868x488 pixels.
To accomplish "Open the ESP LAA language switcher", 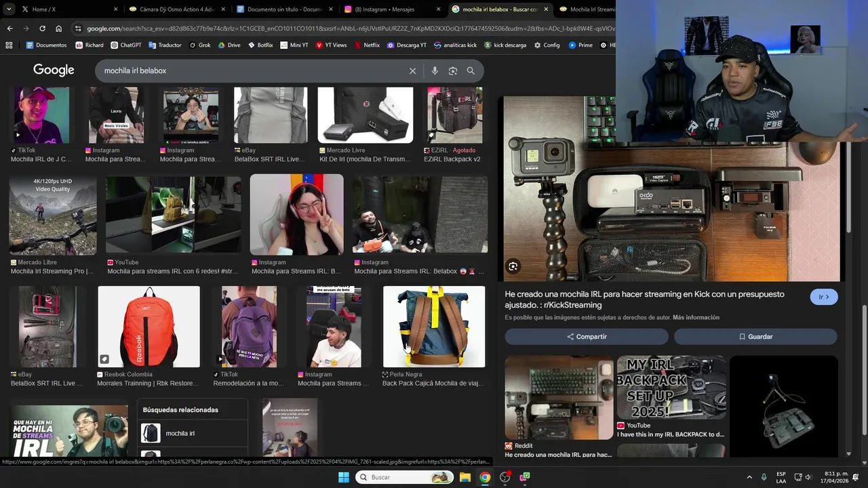I will tap(781, 477).
